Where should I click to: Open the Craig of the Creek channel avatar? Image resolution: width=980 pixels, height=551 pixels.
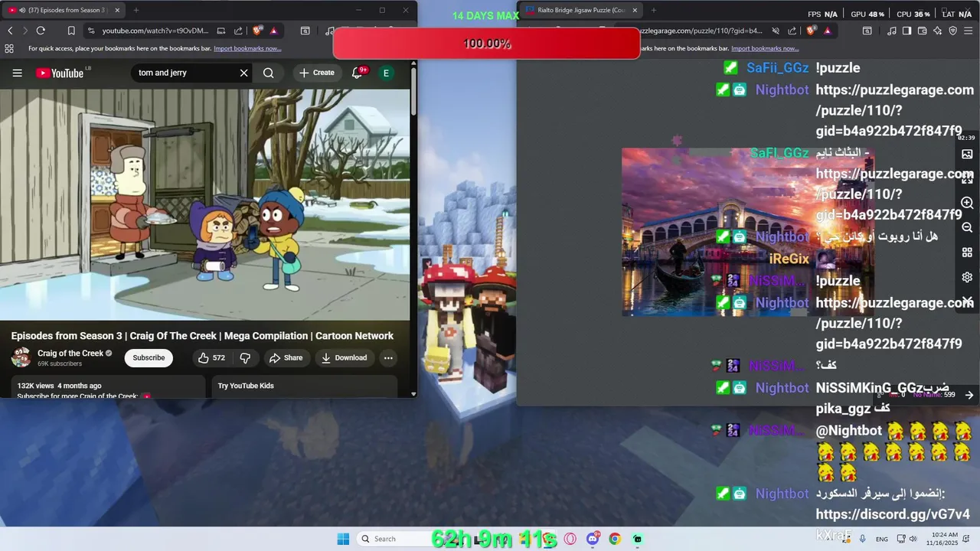[21, 357]
